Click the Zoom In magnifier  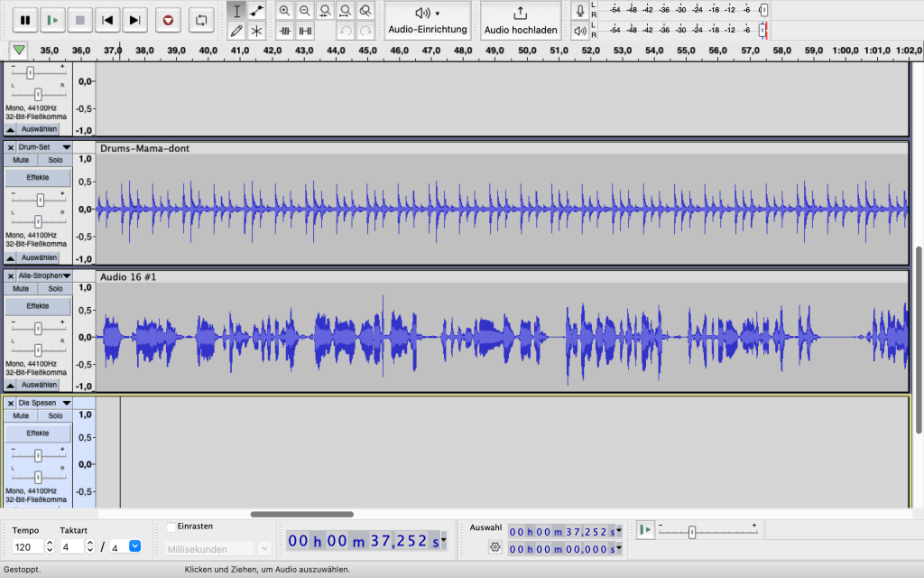click(x=285, y=11)
